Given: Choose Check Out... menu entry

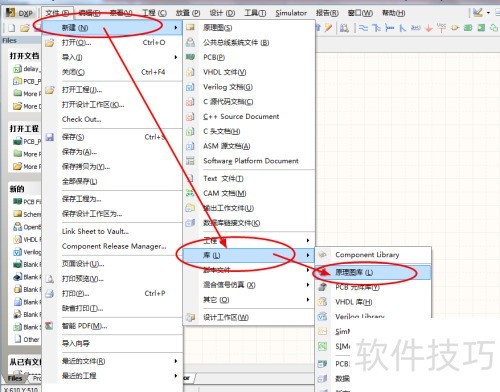Looking at the screenshot, I should tap(113, 119).
